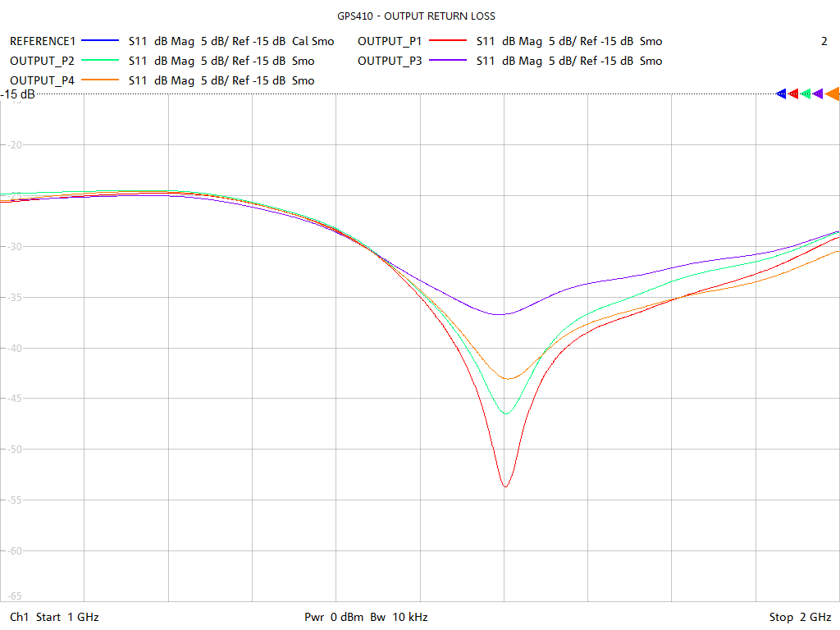
Task: Click OUTPUT_P4 S11 dB Mag settings text
Action: (221, 81)
